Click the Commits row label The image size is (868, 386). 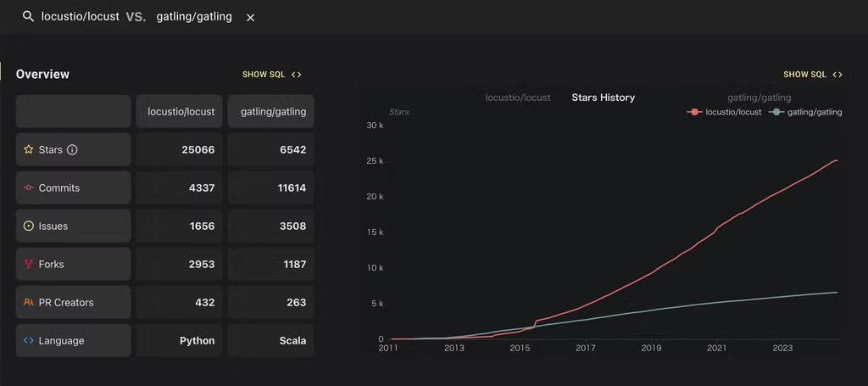(59, 187)
